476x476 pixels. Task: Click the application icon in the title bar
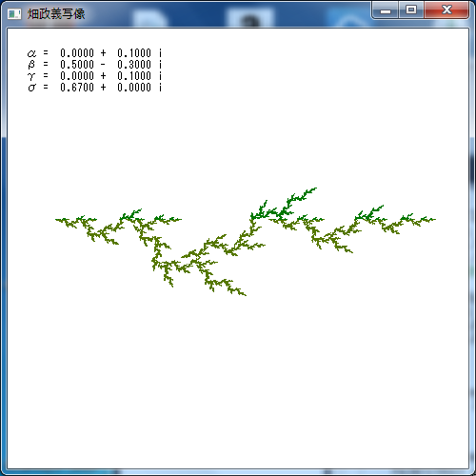pyautogui.click(x=14, y=14)
